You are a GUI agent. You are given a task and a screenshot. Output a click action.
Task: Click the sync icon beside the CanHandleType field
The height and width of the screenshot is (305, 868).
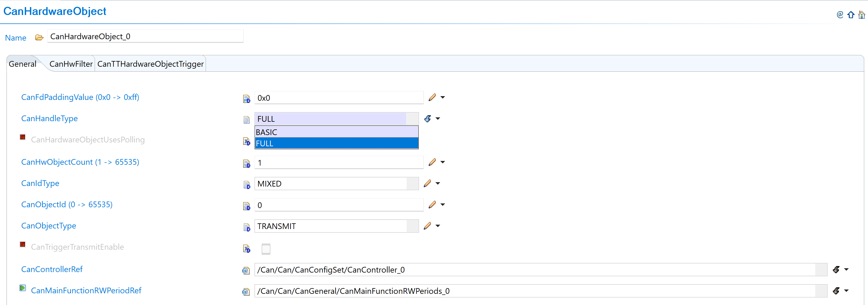(x=427, y=118)
